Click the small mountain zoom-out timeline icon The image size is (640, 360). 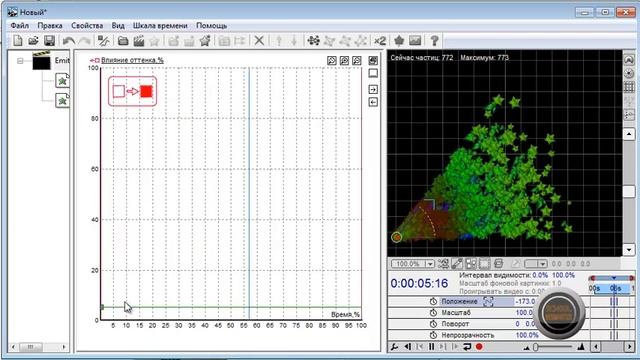click(x=527, y=347)
